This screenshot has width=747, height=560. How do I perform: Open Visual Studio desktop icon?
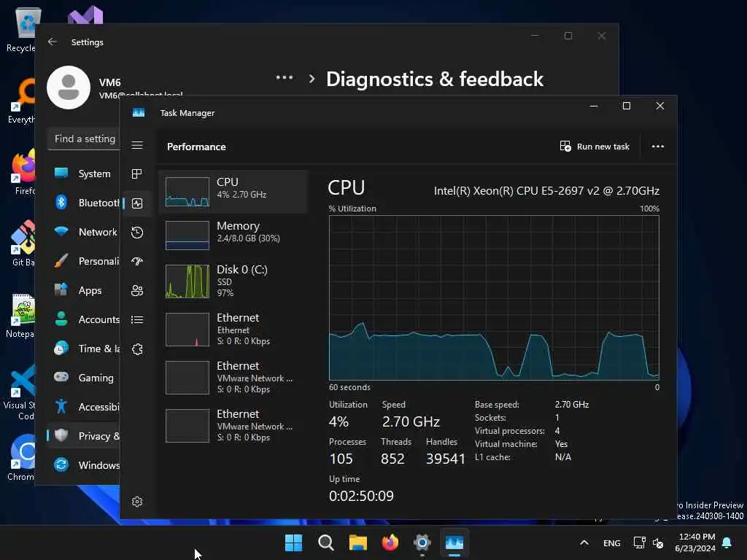[x=85, y=15]
